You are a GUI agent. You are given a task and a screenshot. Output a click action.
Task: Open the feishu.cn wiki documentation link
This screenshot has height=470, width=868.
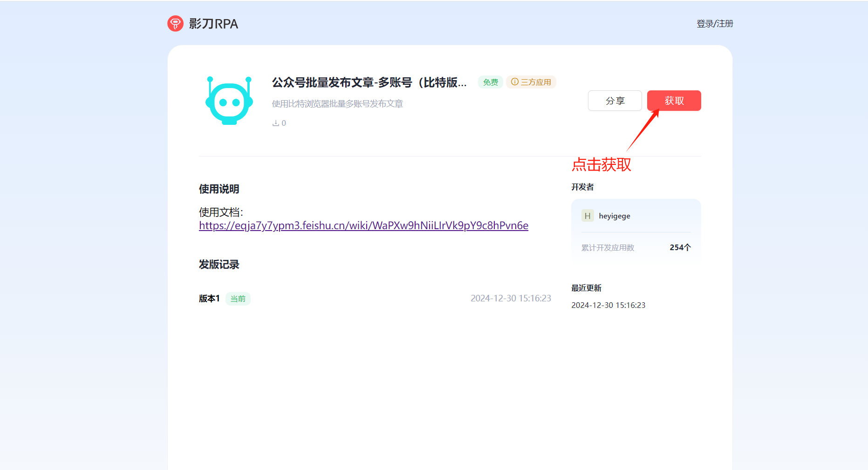point(363,225)
